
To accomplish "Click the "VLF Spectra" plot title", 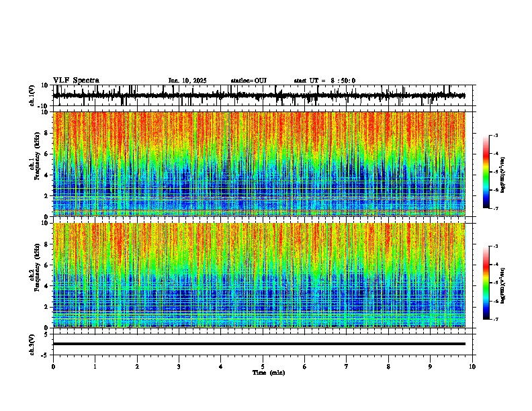I will click(x=76, y=81).
